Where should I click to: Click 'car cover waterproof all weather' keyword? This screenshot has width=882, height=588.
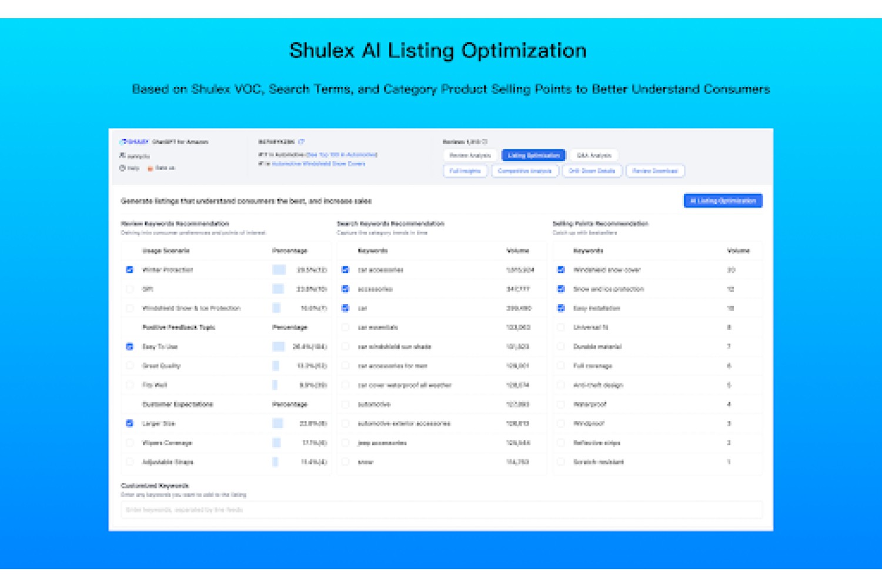pos(405,385)
